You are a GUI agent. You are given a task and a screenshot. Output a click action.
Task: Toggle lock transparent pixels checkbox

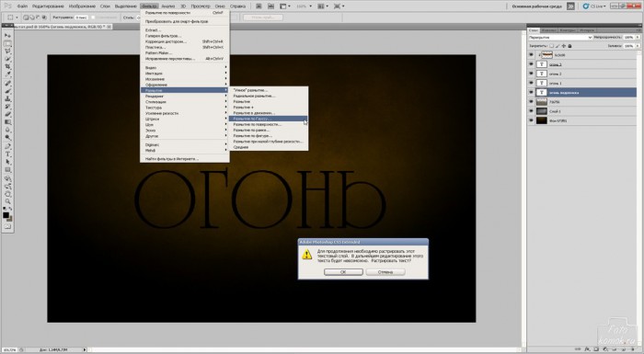click(551, 46)
